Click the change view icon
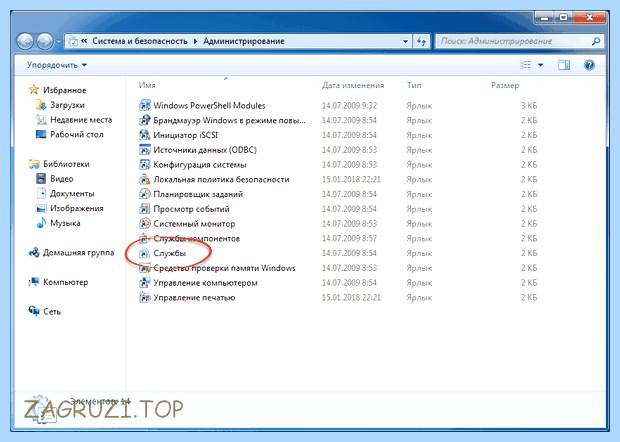The image size is (620, 442). pyautogui.click(x=525, y=65)
